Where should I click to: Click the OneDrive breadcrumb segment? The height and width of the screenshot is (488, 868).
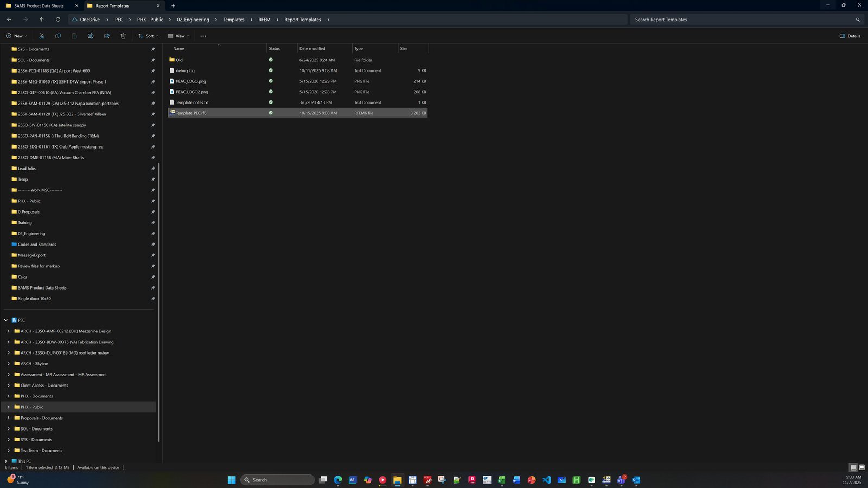(90, 20)
